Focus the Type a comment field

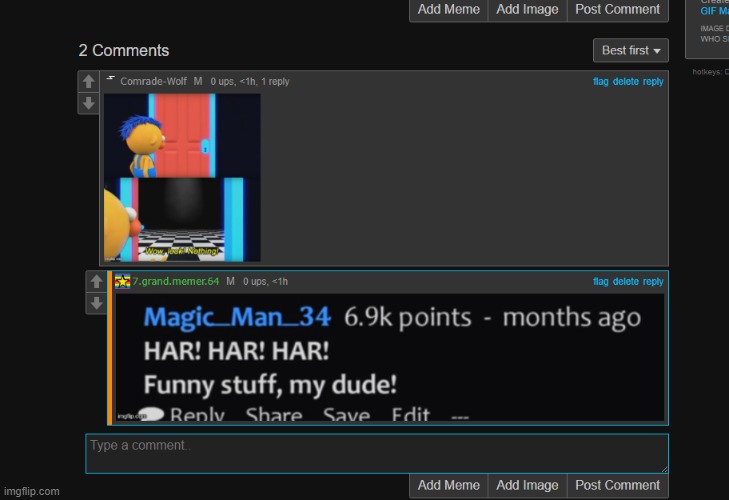pos(377,453)
